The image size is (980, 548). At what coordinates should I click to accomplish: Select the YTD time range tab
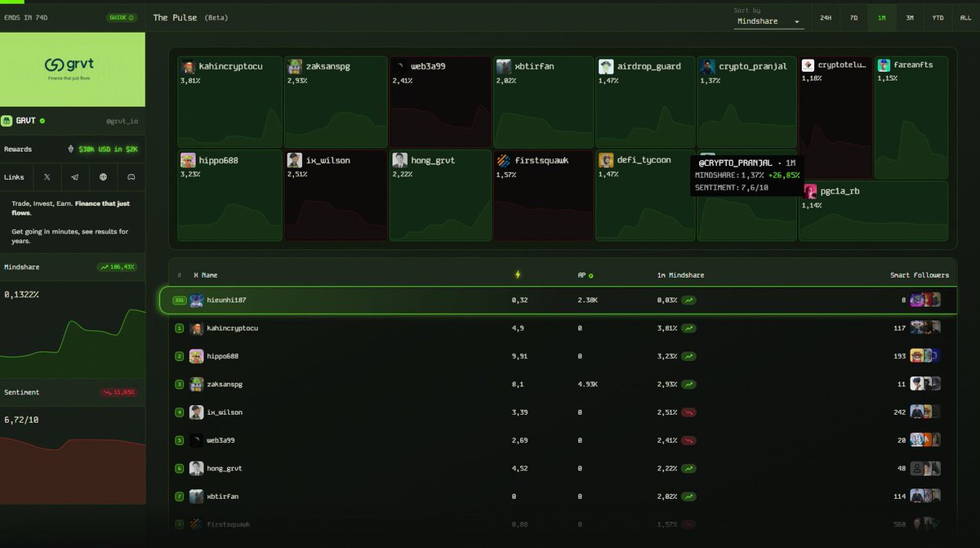(938, 17)
